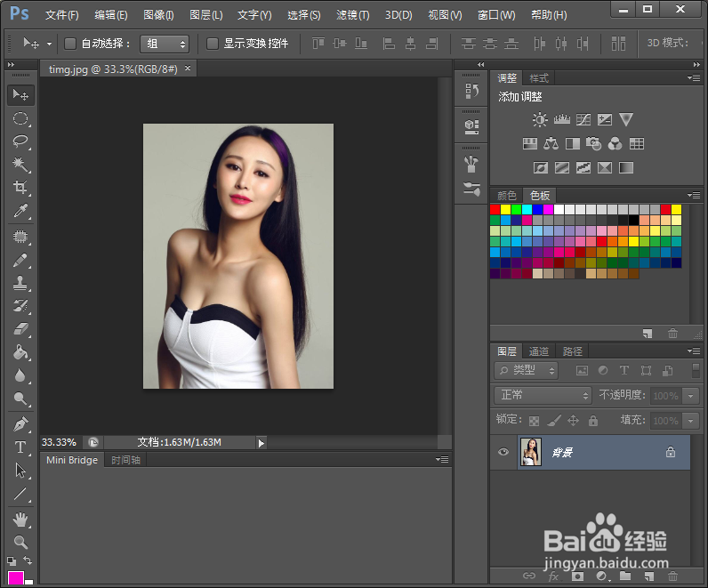This screenshot has width=708, height=588.
Task: Open the Move tool preset picker arrow
Action: [49, 44]
